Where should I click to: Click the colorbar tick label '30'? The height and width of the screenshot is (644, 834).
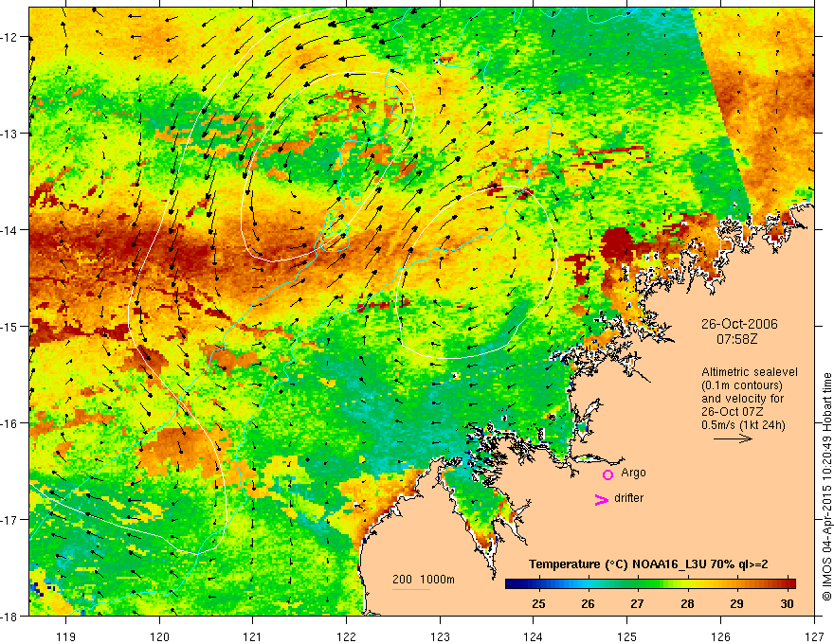tap(788, 603)
